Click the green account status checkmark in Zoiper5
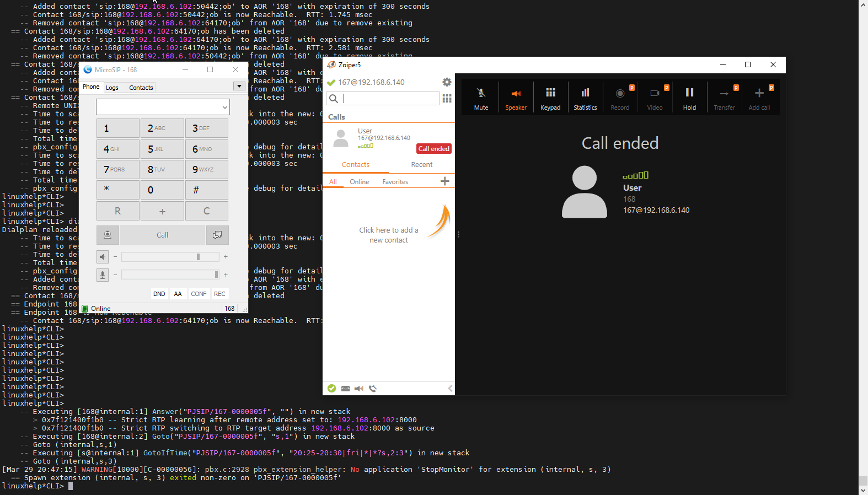 (x=331, y=83)
